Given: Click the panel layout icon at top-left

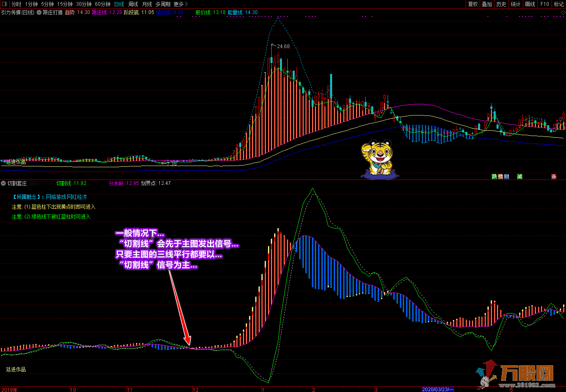Looking at the screenshot, I should pyautogui.click(x=5, y=4).
